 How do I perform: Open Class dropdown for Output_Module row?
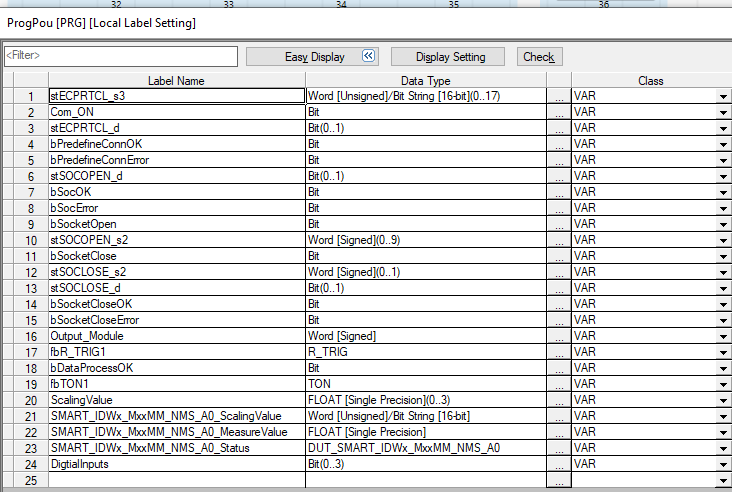(x=723, y=337)
